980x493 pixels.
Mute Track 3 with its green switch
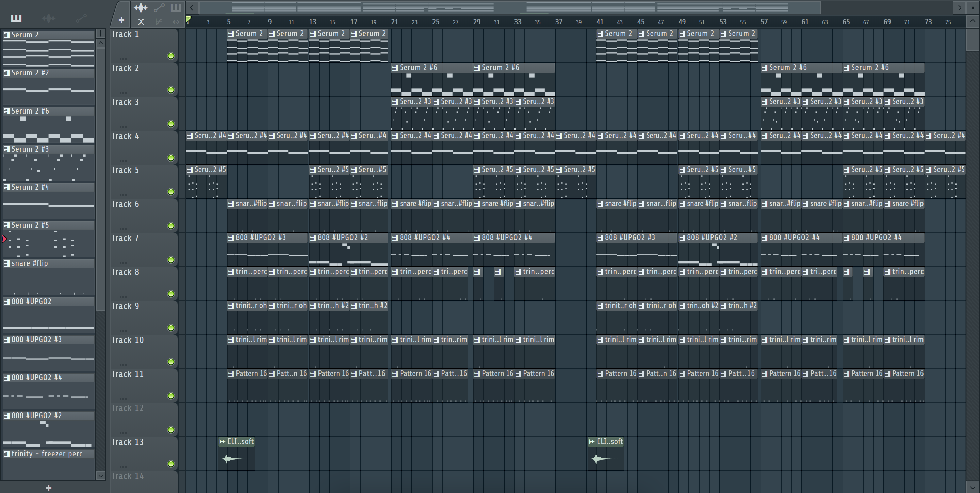[171, 124]
